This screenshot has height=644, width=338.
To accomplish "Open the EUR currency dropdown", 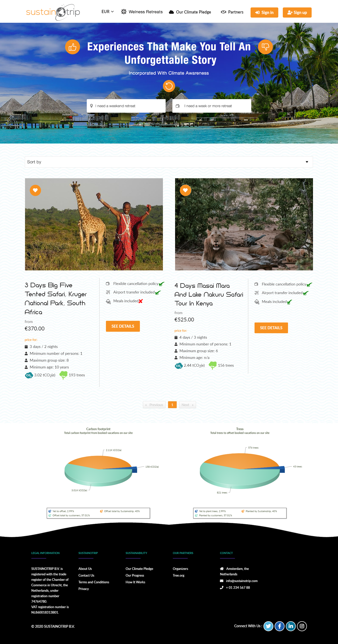I will pos(107,12).
